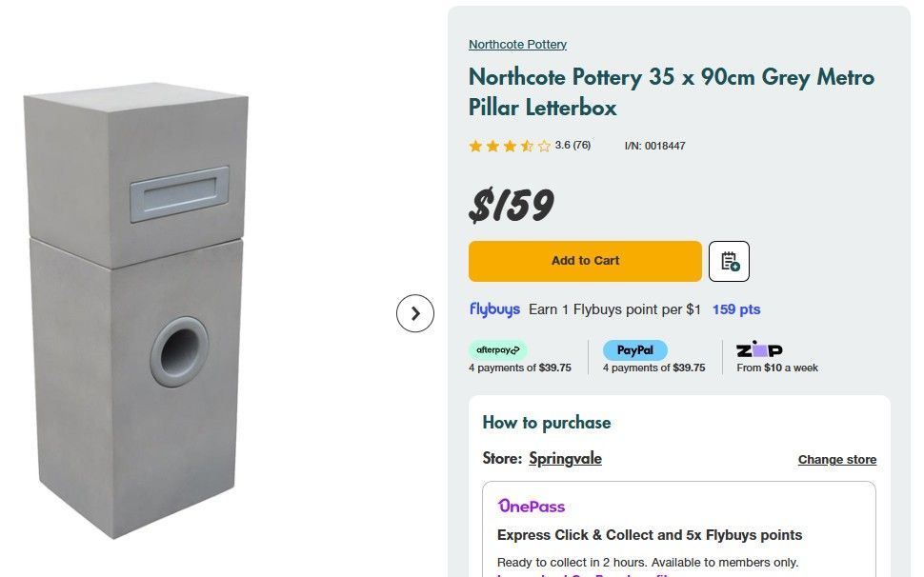This screenshot has height=577, width=924.
Task: Click the Zip 'From $10 a week' text
Action: 776,368
